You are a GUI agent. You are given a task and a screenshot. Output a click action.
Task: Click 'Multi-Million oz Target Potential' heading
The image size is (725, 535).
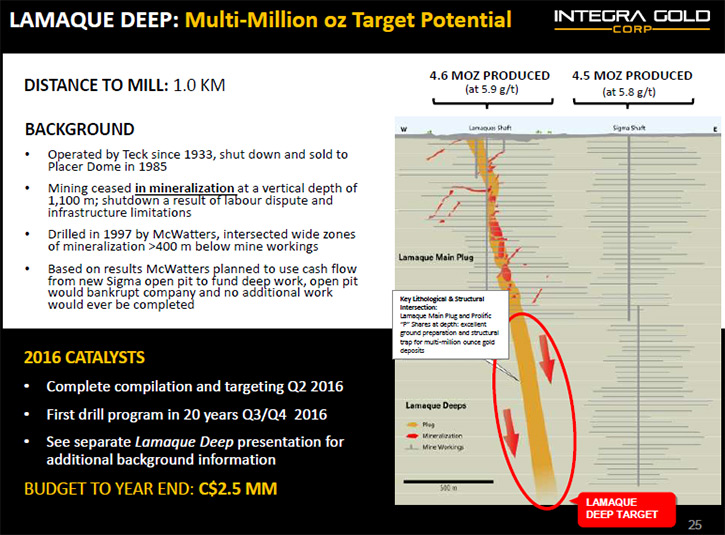coord(348,20)
